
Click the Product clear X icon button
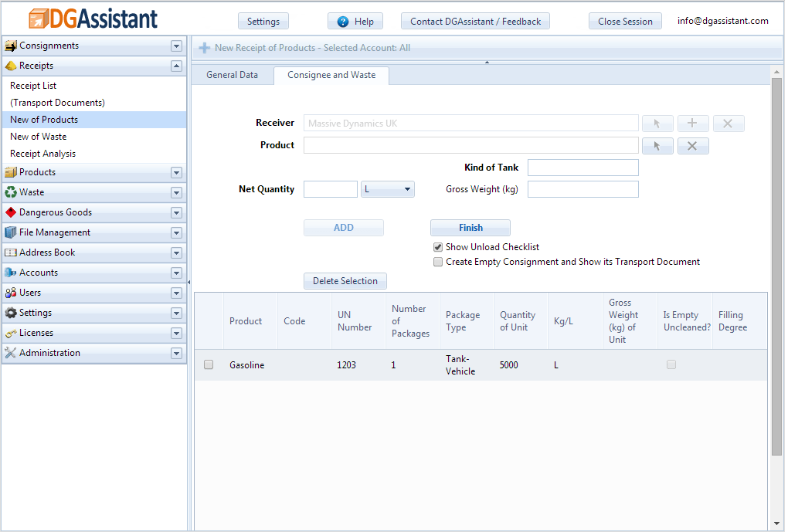click(692, 146)
